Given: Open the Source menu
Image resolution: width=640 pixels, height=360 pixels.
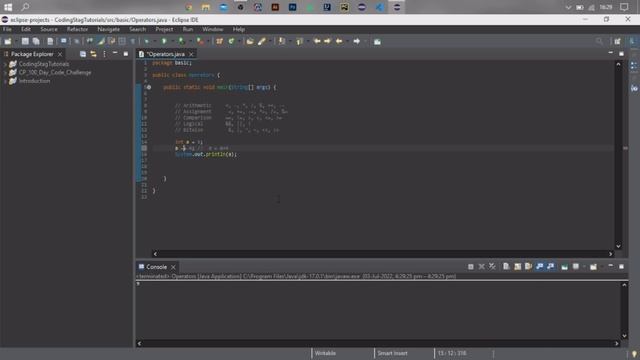Looking at the screenshot, I should tap(49, 29).
